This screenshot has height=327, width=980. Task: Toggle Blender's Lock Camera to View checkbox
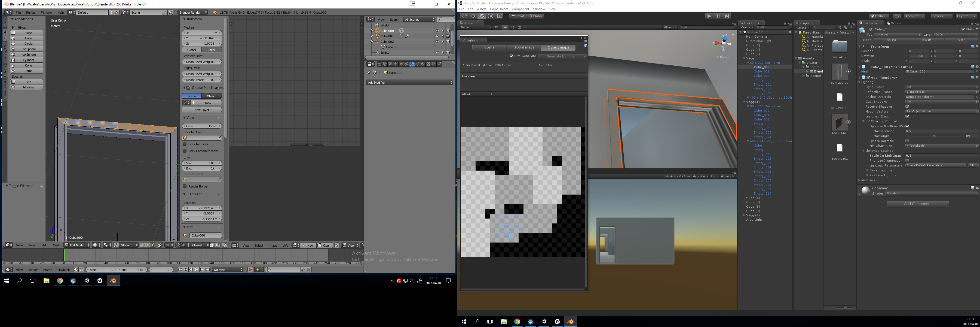[185, 151]
